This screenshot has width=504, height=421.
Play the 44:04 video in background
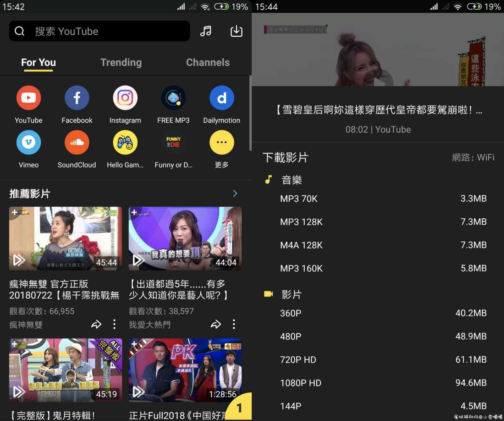pos(138,260)
